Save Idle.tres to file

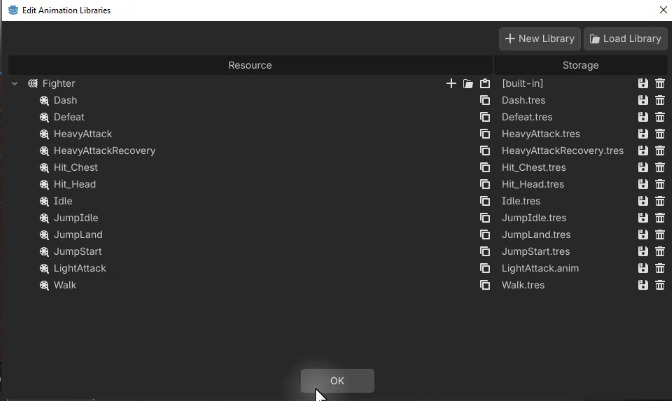pyautogui.click(x=643, y=201)
